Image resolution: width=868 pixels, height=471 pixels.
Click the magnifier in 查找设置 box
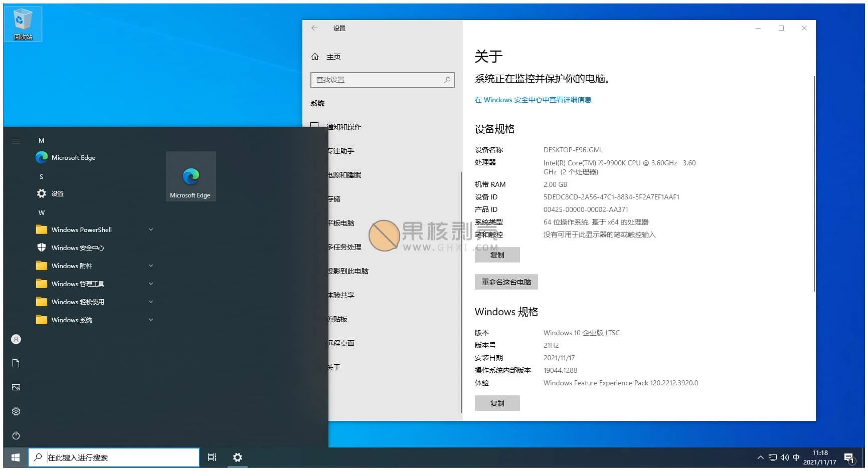click(x=447, y=80)
